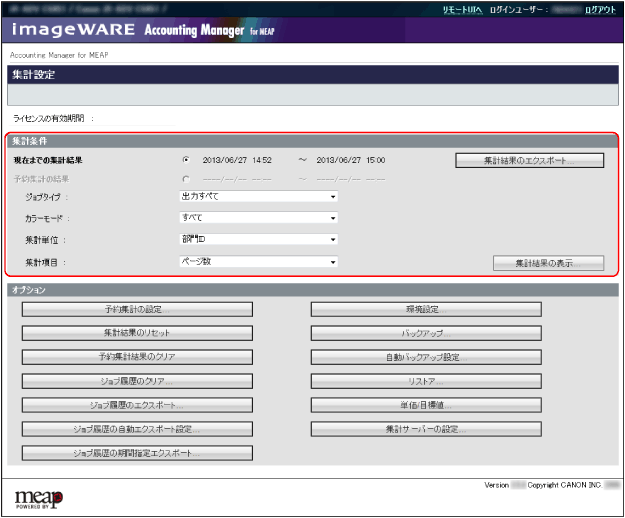Image resolution: width=625 pixels, height=518 pixels.
Task: Expand the カラーモード dropdown
Action: click(x=258, y=218)
